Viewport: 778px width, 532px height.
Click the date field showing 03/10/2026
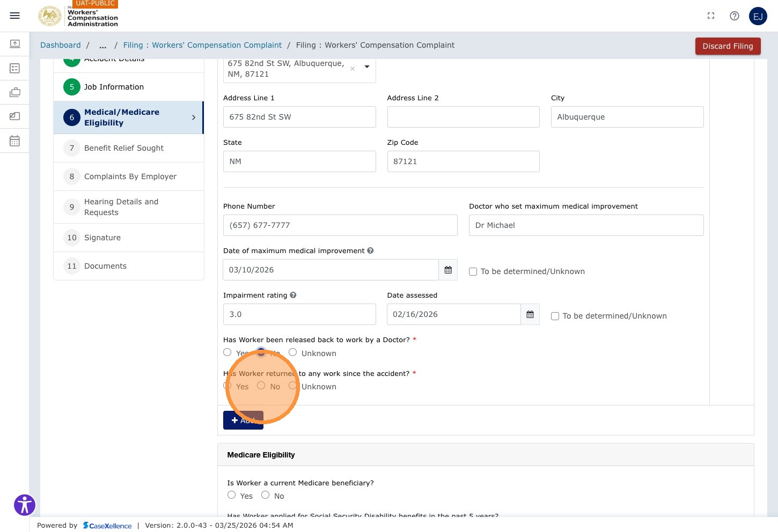[331, 270]
